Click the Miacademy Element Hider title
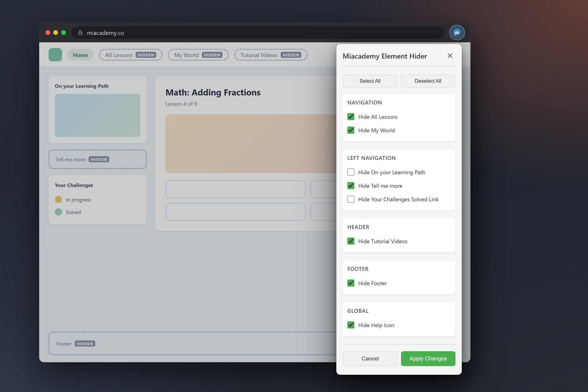This screenshot has height=392, width=588. (x=385, y=56)
